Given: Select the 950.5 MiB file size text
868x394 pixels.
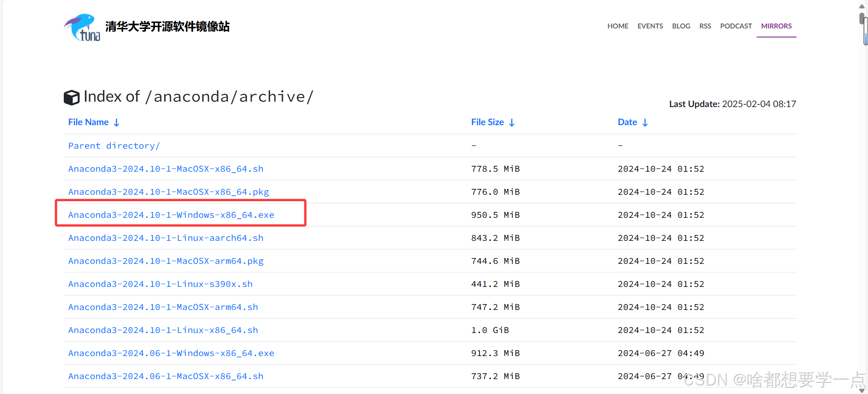Looking at the screenshot, I should 495,215.
